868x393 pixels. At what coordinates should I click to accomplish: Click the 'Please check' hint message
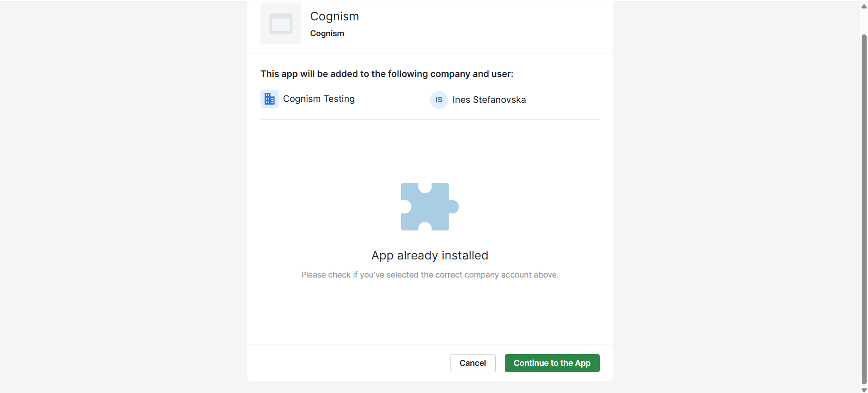pos(430,275)
